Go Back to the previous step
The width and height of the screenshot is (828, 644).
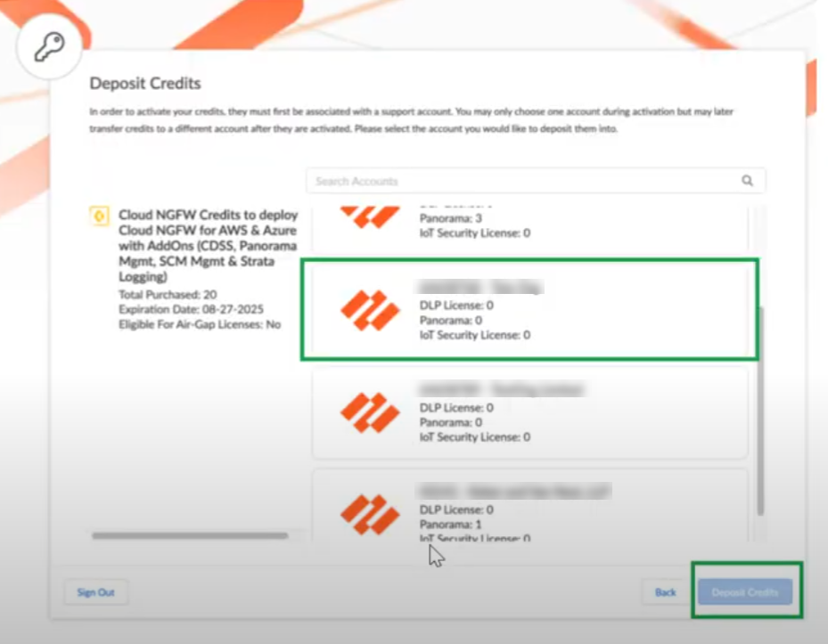(666, 591)
